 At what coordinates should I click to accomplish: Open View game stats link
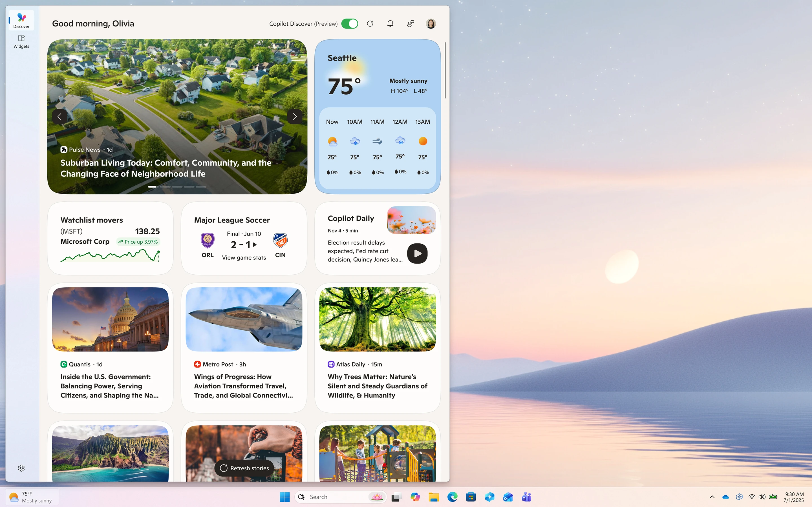(244, 257)
